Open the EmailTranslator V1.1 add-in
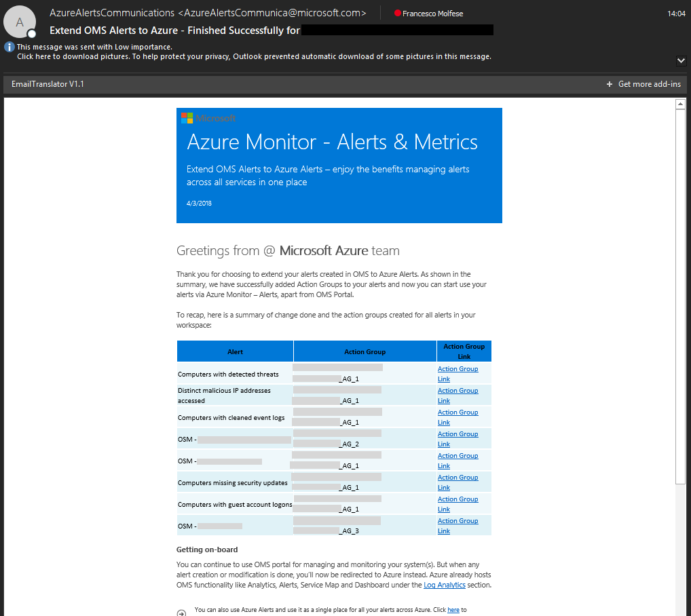Image resolution: width=691 pixels, height=616 pixels. (48, 84)
